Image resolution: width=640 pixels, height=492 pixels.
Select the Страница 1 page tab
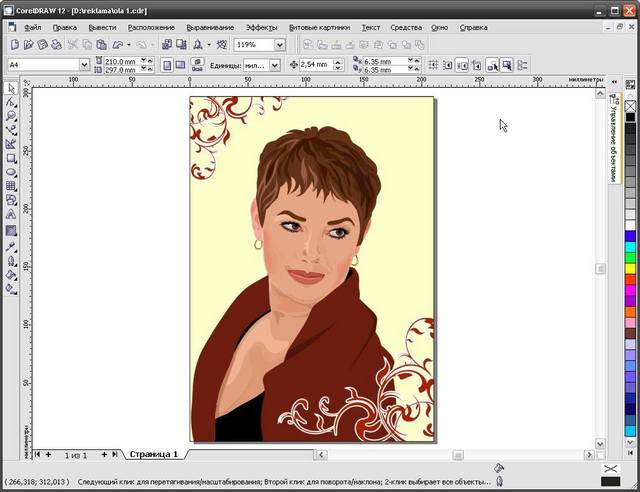click(x=153, y=454)
